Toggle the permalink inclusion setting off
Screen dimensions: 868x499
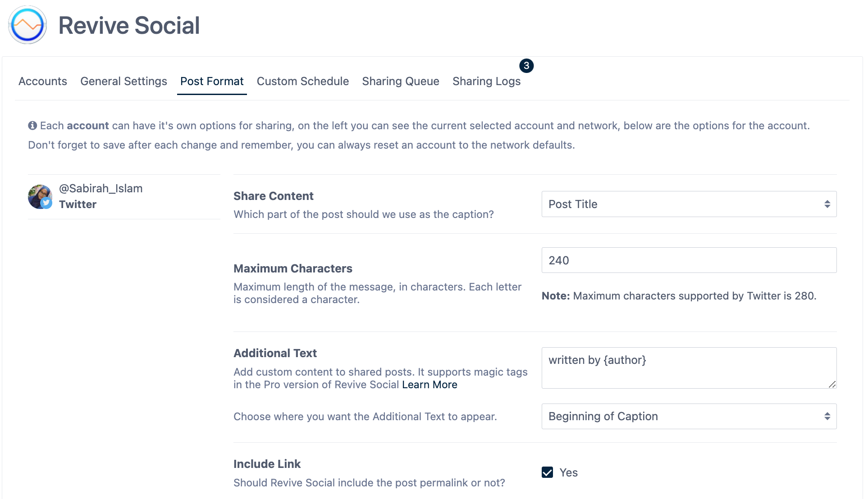(547, 472)
